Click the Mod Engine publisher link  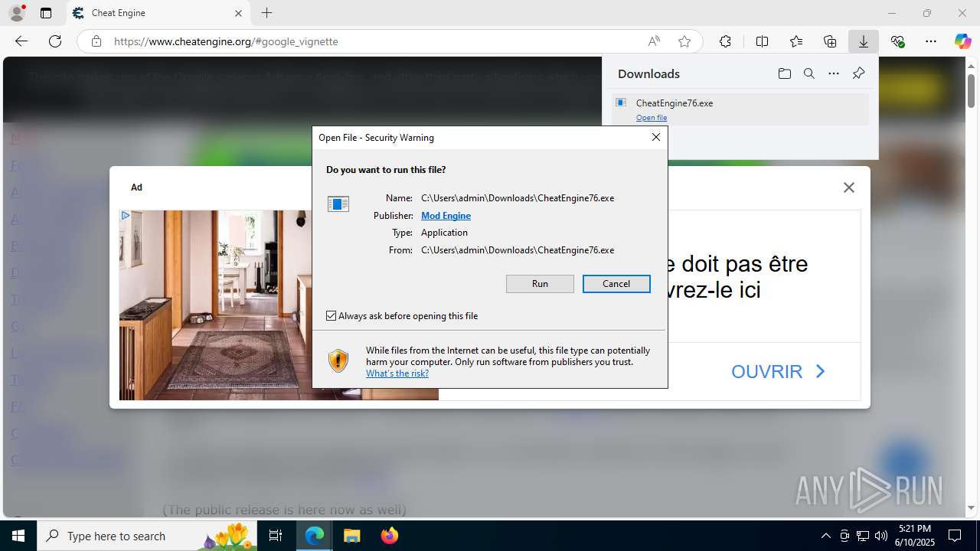tap(446, 216)
